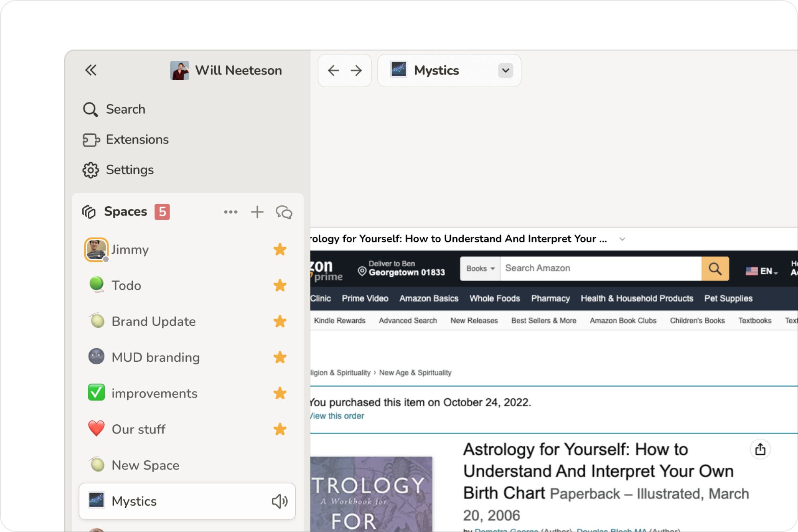Go back with the left arrow
Viewport: 798px width, 532px height.
pos(333,71)
